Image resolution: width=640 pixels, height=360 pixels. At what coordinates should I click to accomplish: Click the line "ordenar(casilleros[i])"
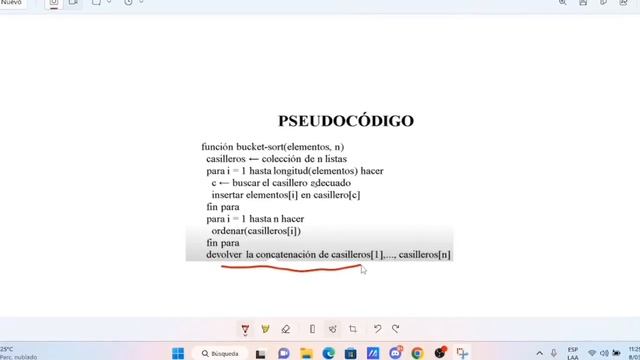coord(256,231)
